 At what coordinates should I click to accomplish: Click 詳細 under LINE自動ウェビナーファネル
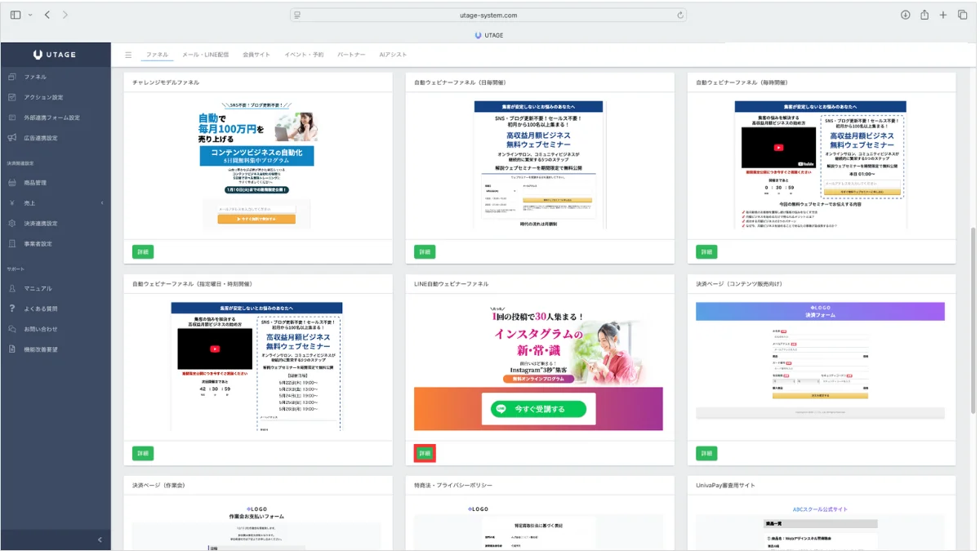(425, 453)
